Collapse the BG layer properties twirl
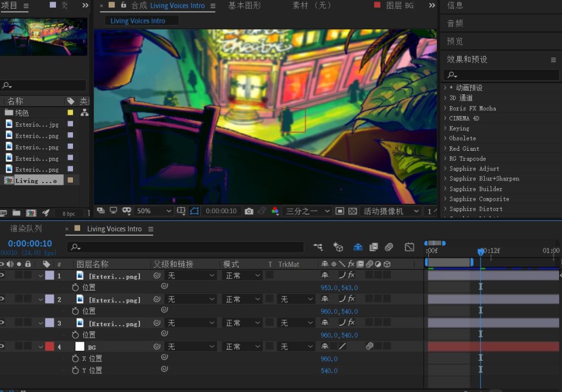562x392 pixels. [x=41, y=347]
